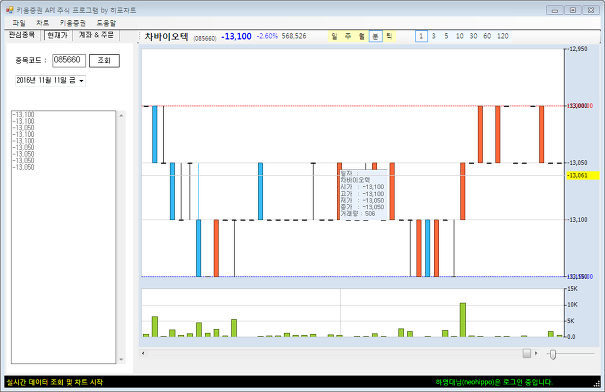Click the chart horizontal scrollbar thumb

(x=527, y=353)
